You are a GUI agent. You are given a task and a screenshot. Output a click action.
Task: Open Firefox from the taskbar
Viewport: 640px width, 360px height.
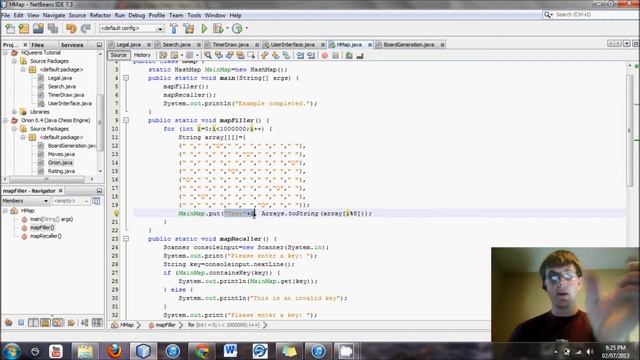[x=114, y=351]
